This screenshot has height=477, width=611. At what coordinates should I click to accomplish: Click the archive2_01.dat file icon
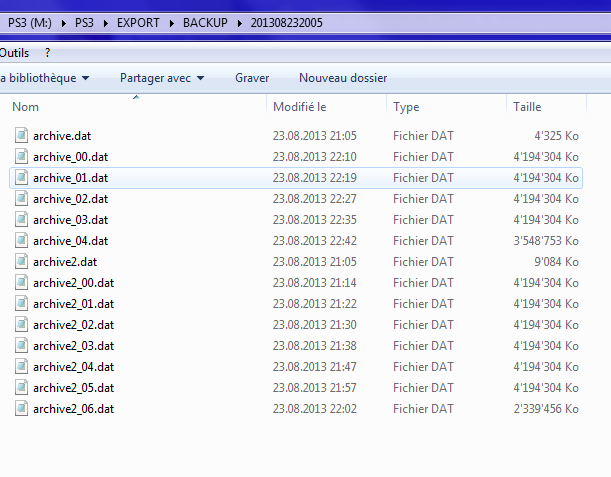[21, 304]
